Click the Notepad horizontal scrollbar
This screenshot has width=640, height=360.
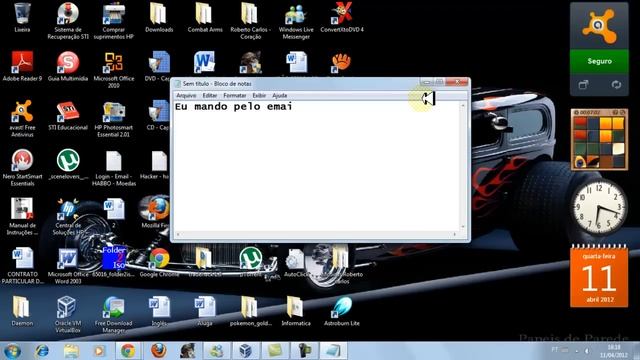tap(316, 234)
